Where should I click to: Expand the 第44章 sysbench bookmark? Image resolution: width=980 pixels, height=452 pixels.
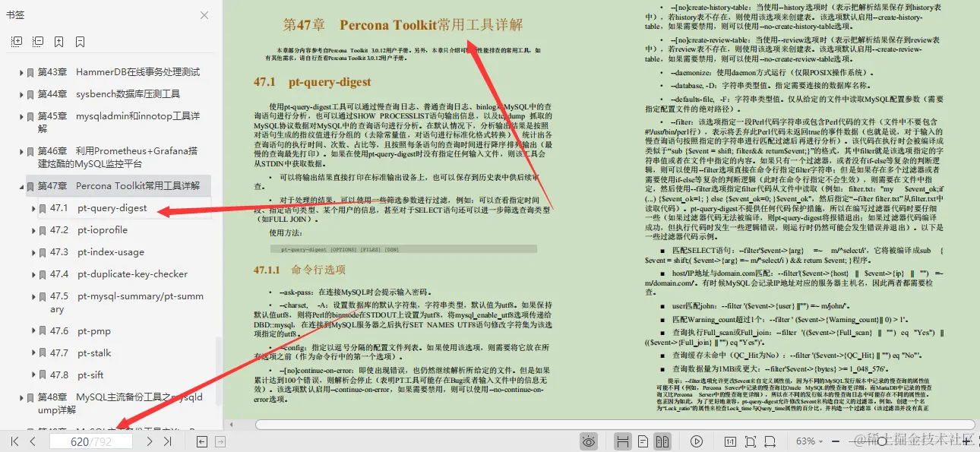click(x=21, y=94)
